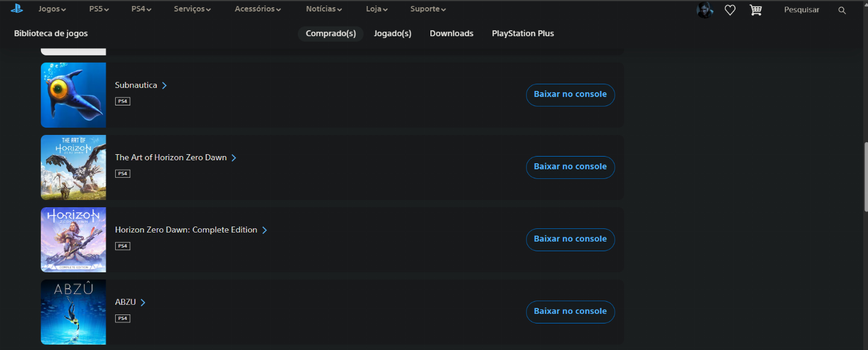Switch to the PlayStation Plus tab
This screenshot has width=868, height=350.
point(523,34)
